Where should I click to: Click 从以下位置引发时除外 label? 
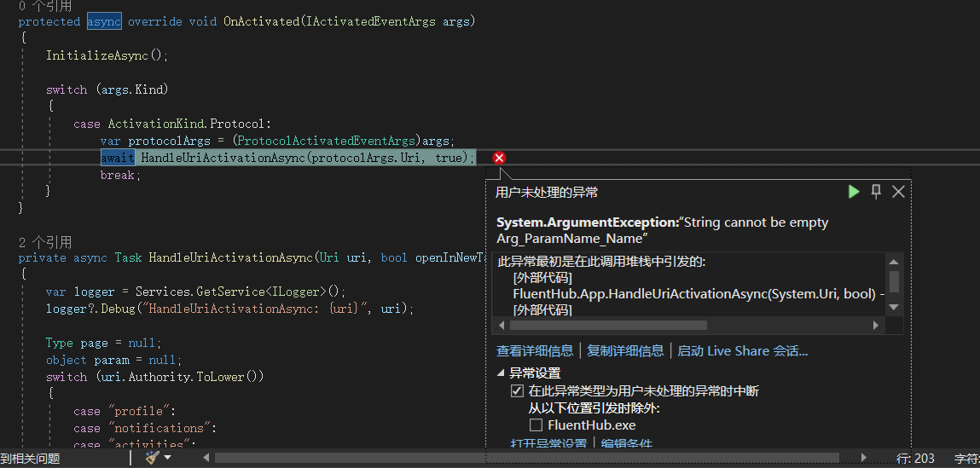click(594, 408)
